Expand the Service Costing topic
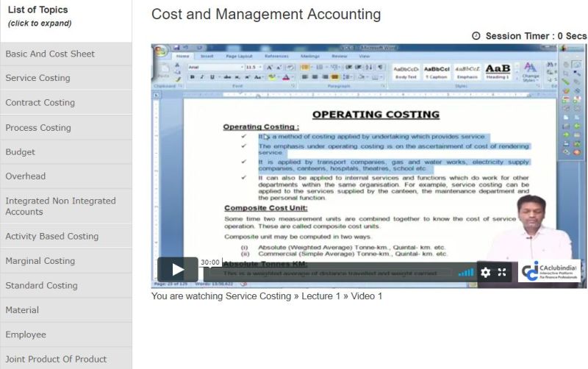The width and height of the screenshot is (588, 369). tap(38, 78)
